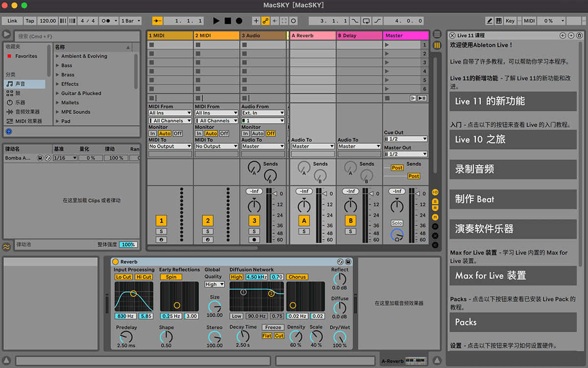The height and width of the screenshot is (368, 588).
Task: Toggle Mixer section selector
Action: [435, 217]
